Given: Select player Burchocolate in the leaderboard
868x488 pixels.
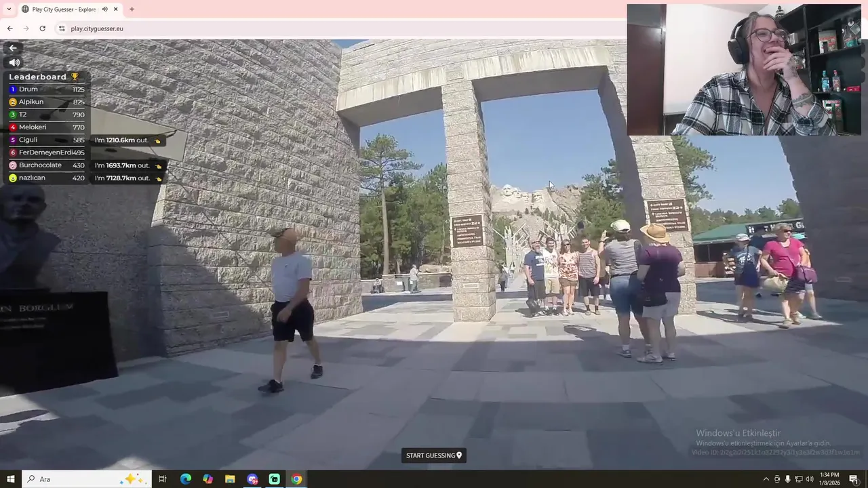Looking at the screenshot, I should 47,165.
